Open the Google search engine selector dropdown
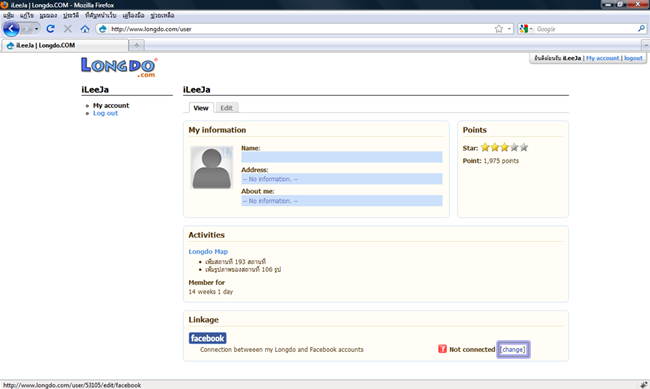The height and width of the screenshot is (389, 650). pos(526,29)
